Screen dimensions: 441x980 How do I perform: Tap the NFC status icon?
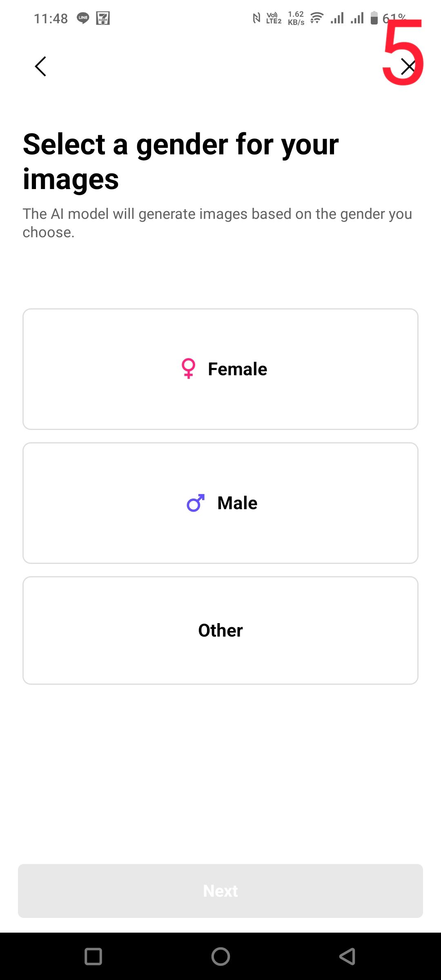[256, 18]
